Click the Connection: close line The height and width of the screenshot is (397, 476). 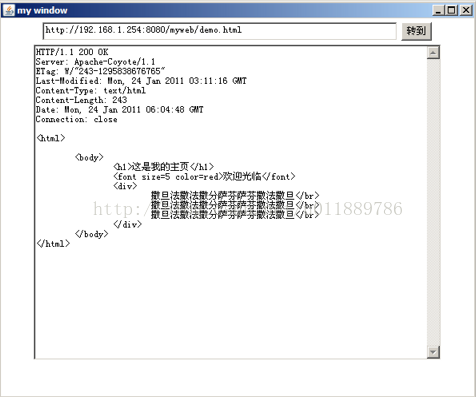pyautogui.click(x=76, y=119)
